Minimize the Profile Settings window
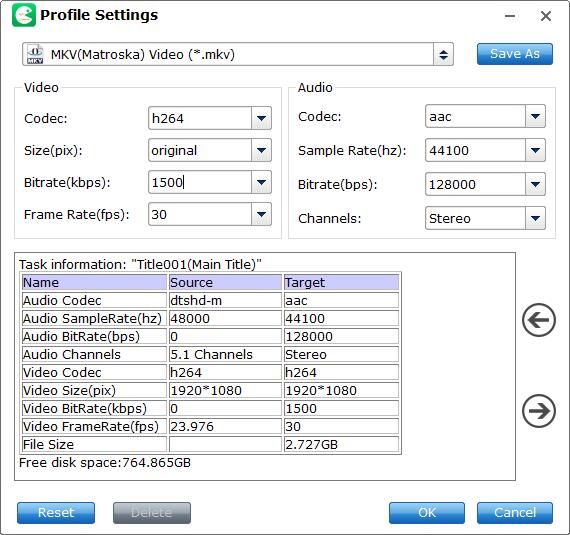The height and width of the screenshot is (535, 570). coord(510,16)
